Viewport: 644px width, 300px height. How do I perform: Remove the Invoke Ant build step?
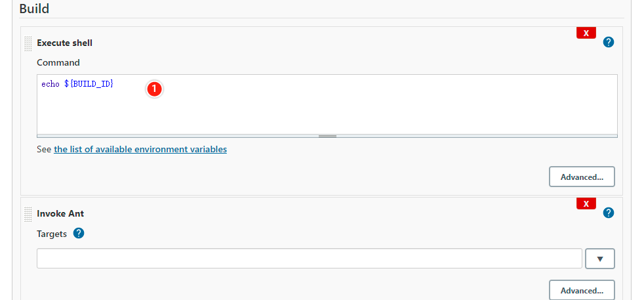click(x=586, y=204)
